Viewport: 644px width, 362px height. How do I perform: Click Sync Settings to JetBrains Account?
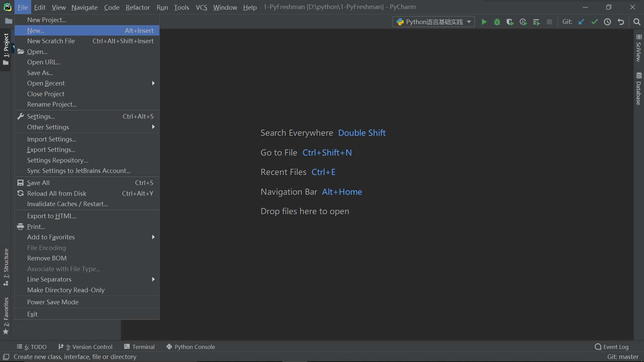tap(87, 171)
